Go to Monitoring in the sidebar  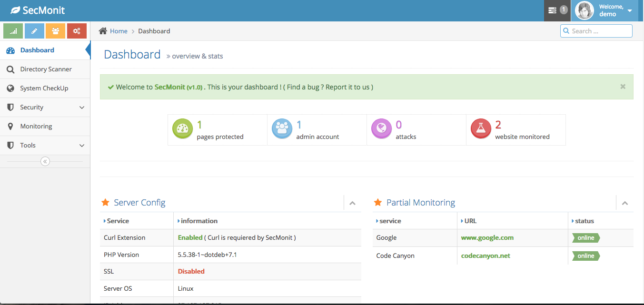point(45,126)
